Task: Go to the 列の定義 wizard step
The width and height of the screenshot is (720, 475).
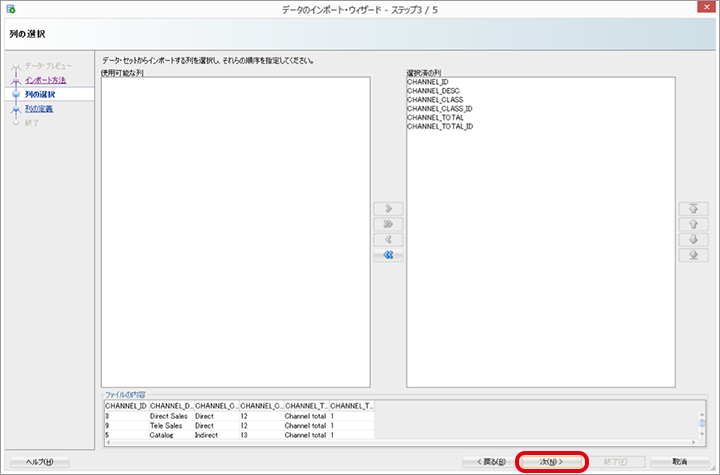Action: click(39, 108)
